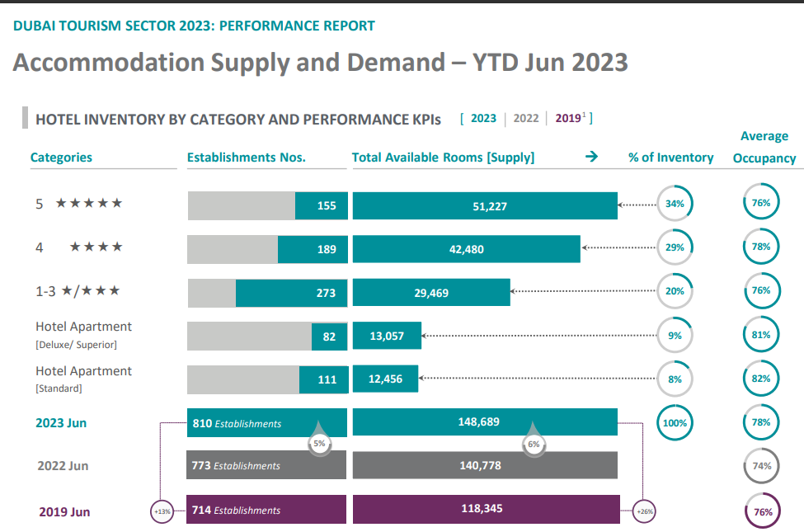Select the '51,227' rooms supply bar
Screen dimensions: 804x532
pos(485,205)
